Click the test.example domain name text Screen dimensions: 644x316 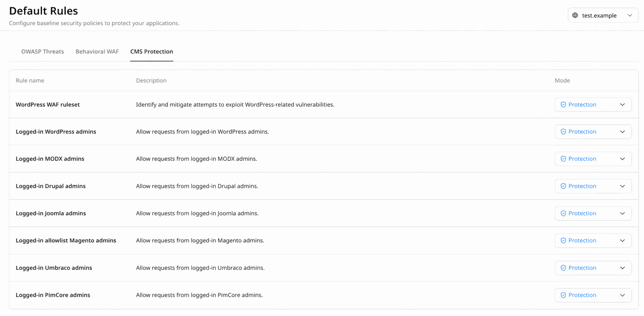pyautogui.click(x=599, y=15)
